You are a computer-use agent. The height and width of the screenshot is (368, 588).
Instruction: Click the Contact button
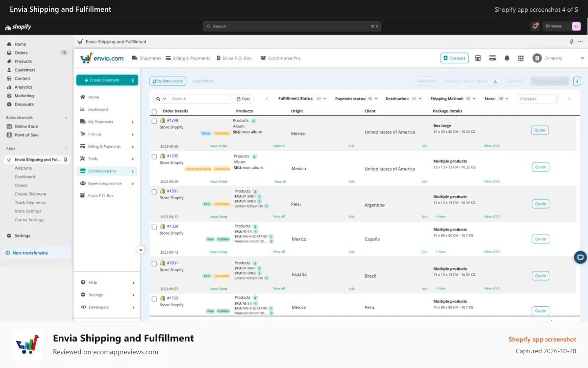point(454,58)
